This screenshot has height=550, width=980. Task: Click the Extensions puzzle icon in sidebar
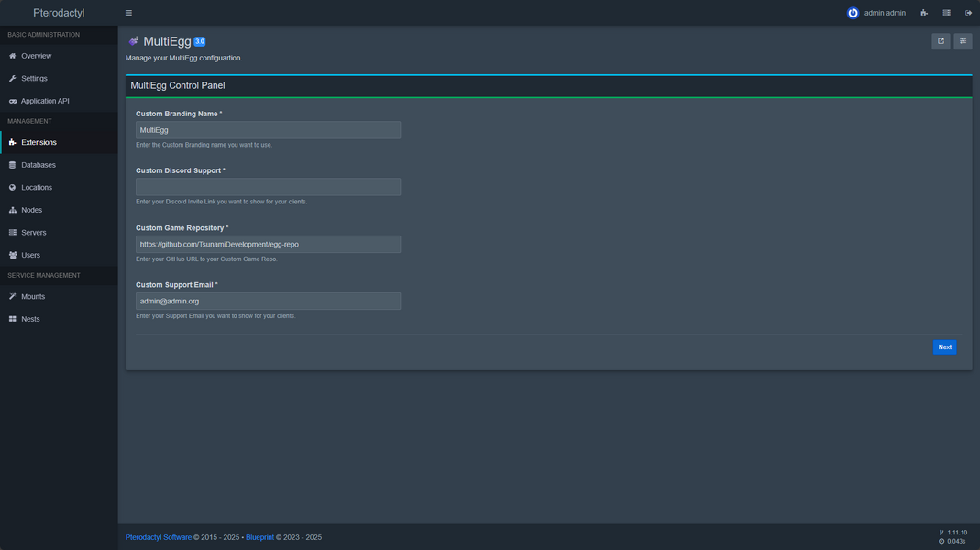(x=13, y=142)
